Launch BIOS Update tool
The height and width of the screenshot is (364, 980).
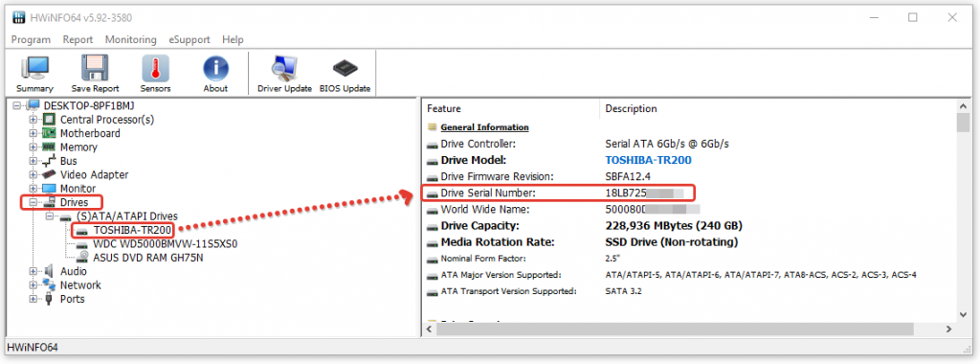point(345,74)
